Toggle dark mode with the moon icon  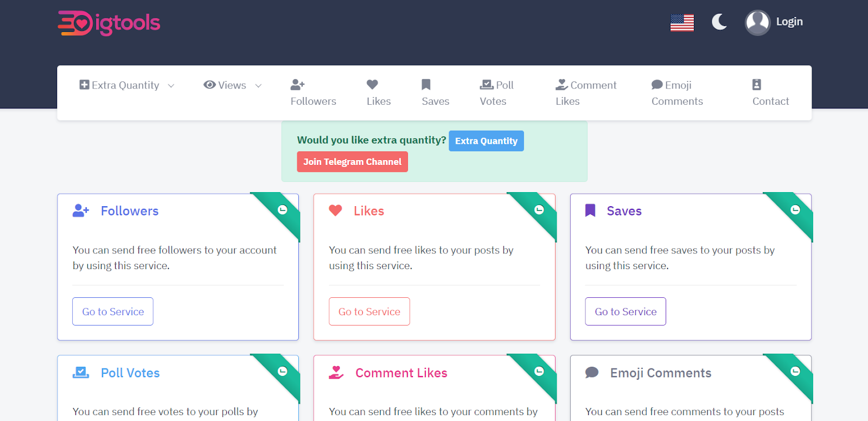[x=719, y=22]
